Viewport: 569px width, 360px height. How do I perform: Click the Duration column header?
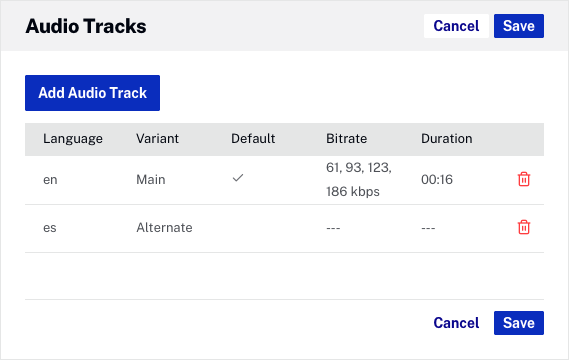click(447, 139)
